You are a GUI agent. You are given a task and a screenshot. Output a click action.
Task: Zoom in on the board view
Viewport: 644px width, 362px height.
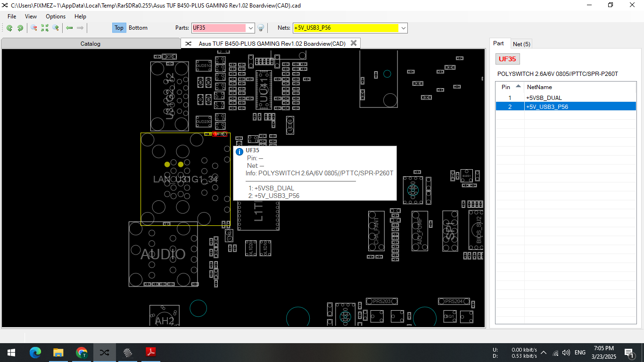(56, 28)
